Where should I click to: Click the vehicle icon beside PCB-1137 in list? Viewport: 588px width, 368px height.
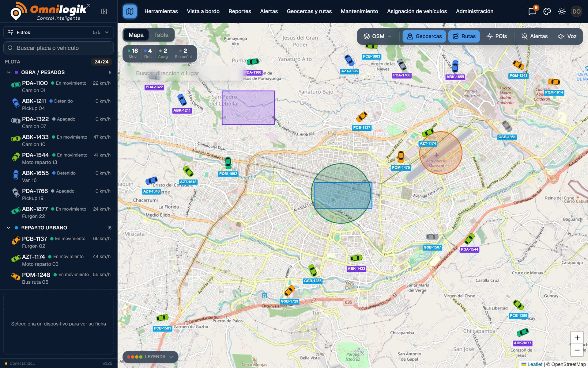pos(16,240)
